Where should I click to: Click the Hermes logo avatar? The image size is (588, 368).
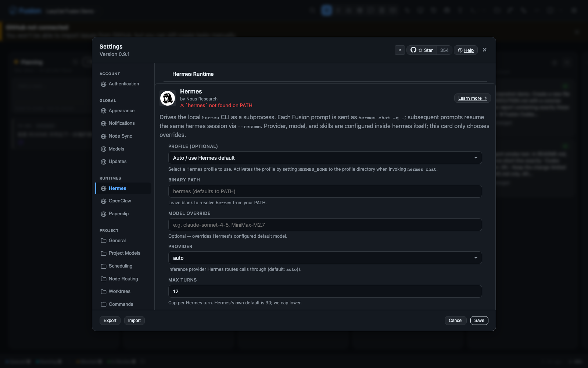pyautogui.click(x=168, y=98)
